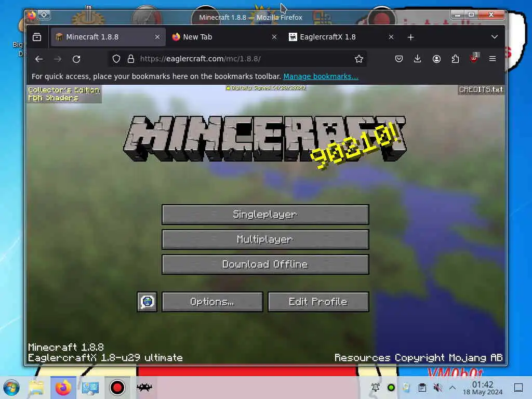Expand the list all tabs chevron
This screenshot has height=399, width=532.
click(x=495, y=37)
